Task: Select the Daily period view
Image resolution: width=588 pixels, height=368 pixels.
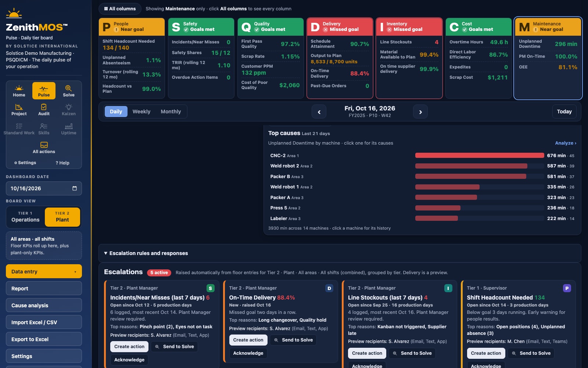Action: coord(116,112)
